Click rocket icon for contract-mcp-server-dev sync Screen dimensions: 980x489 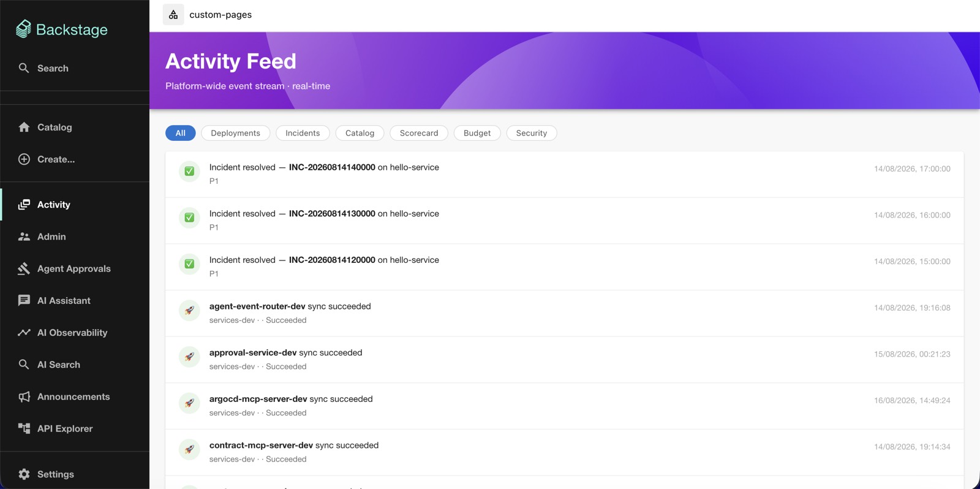pyautogui.click(x=189, y=449)
